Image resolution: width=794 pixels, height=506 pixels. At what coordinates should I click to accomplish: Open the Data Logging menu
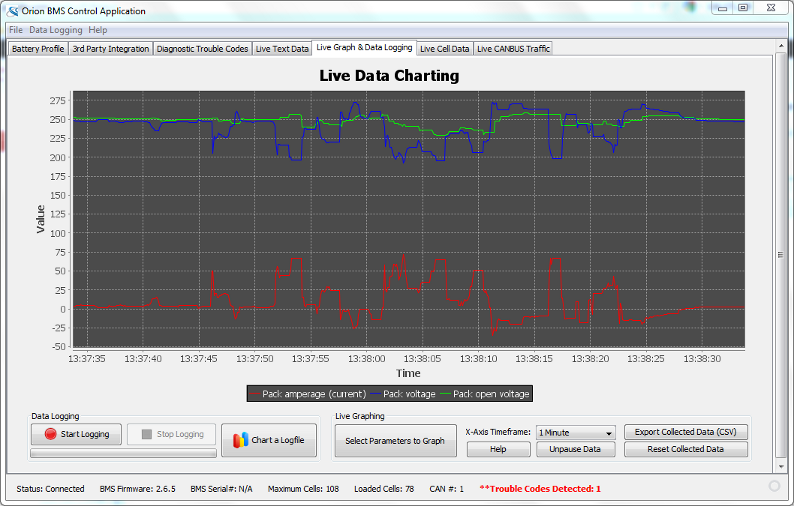(56, 30)
